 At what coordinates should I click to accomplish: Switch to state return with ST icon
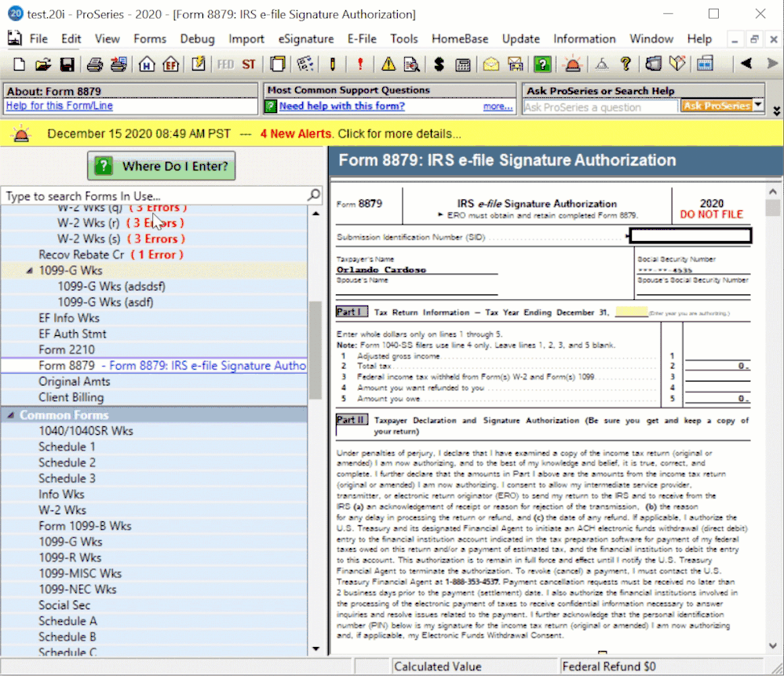pos(249,64)
